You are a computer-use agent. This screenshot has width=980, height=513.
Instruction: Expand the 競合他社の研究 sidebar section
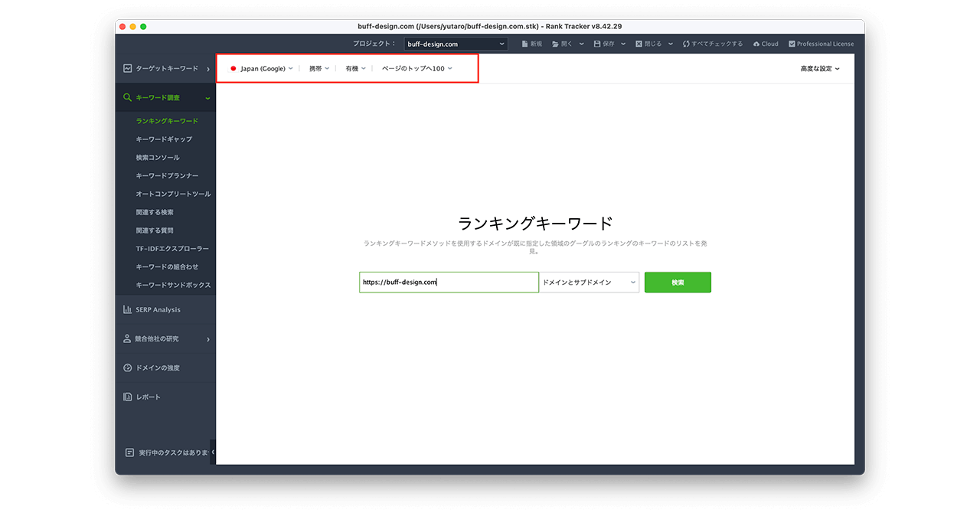(165, 338)
